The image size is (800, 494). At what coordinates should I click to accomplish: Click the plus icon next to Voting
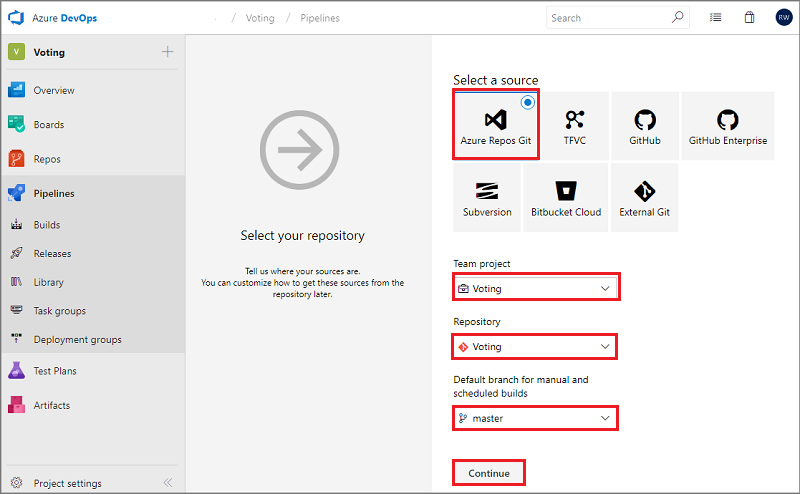(x=167, y=52)
